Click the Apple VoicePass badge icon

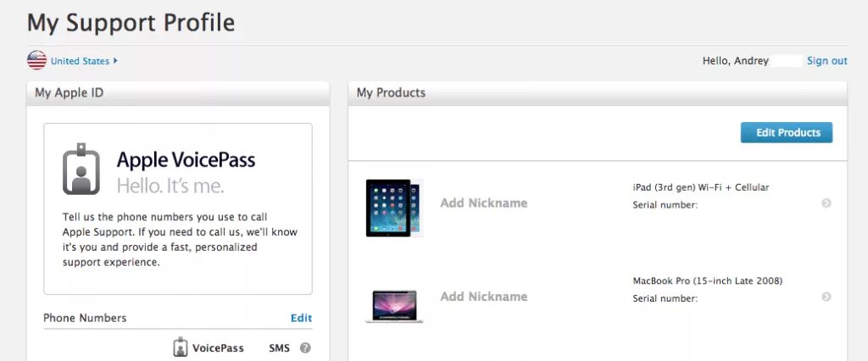[81, 169]
